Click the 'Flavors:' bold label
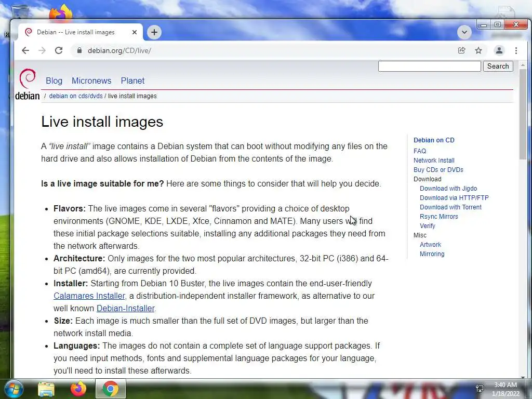This screenshot has height=399, width=532. click(x=70, y=209)
